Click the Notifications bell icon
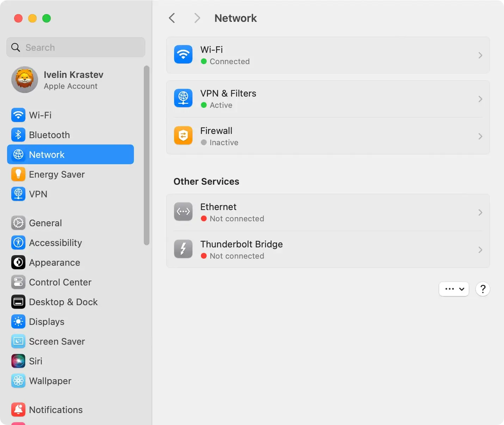Screen dimensions: 504x425 18,409
